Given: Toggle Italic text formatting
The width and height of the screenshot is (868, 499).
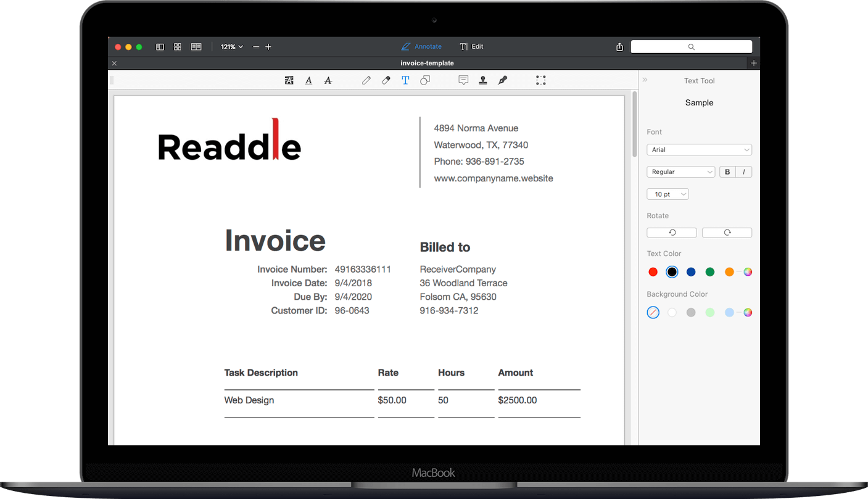Looking at the screenshot, I should [x=743, y=172].
